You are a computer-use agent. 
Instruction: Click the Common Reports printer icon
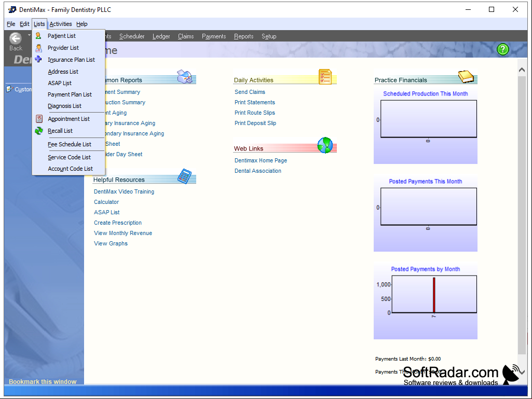185,77
